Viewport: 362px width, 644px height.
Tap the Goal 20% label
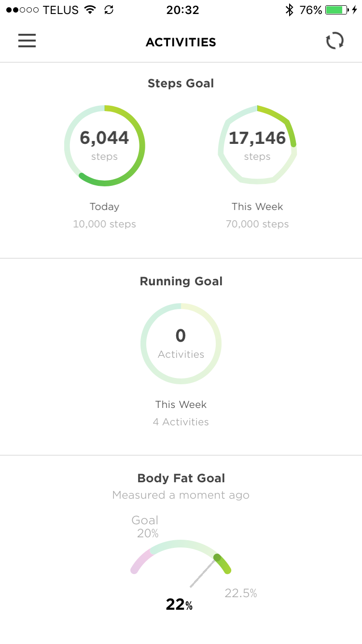click(x=145, y=527)
